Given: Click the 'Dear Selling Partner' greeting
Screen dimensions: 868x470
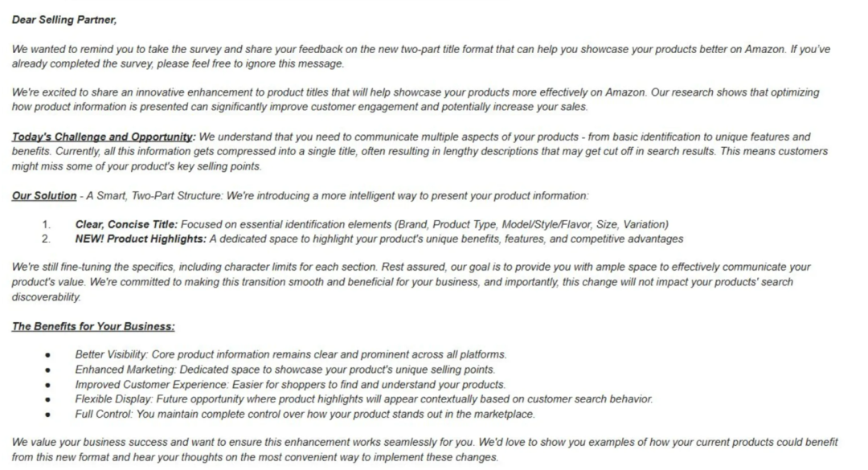Looking at the screenshot, I should (64, 20).
